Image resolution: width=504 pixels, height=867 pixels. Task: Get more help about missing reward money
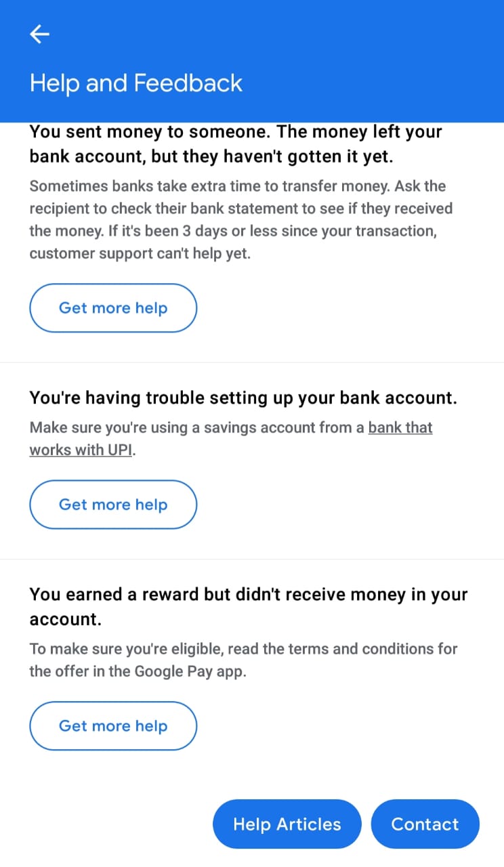[x=112, y=725]
